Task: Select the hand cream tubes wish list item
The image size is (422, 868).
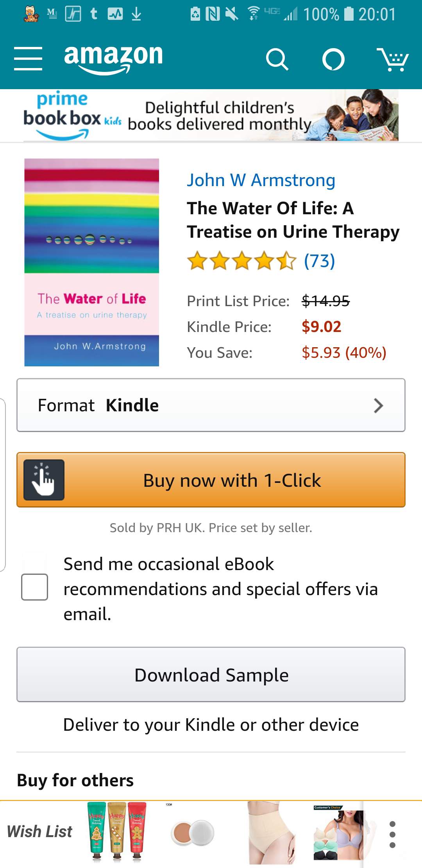Action: pyautogui.click(x=116, y=832)
